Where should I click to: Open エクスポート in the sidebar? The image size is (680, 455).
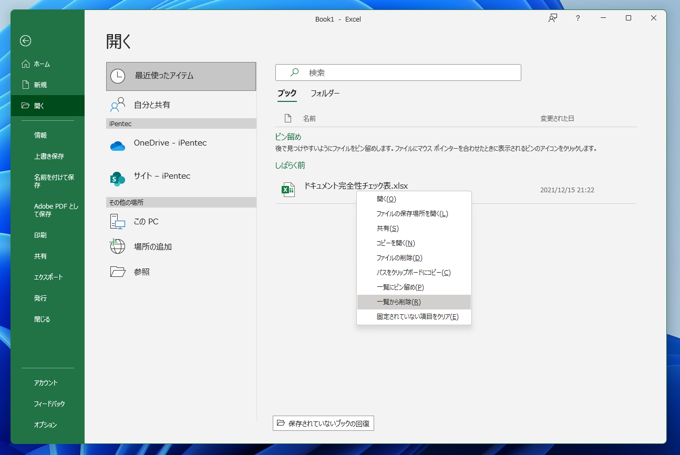(48, 277)
